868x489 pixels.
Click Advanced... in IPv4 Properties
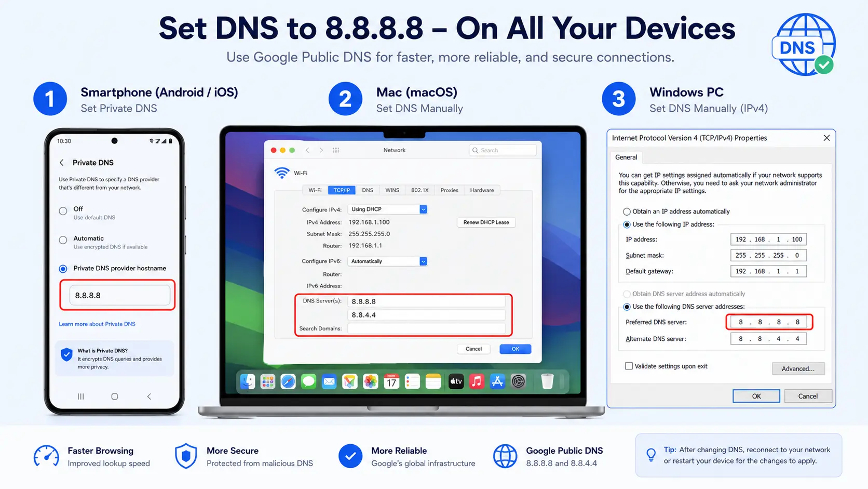(798, 369)
